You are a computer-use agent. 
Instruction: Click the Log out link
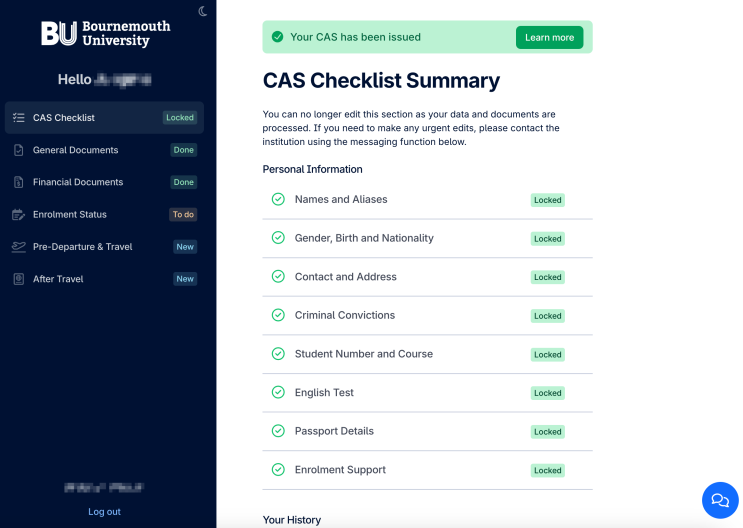104,512
